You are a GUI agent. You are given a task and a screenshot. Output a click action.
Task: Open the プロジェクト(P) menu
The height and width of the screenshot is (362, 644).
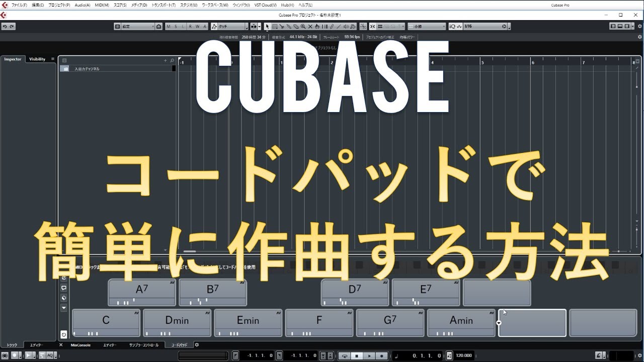pyautogui.click(x=59, y=5)
